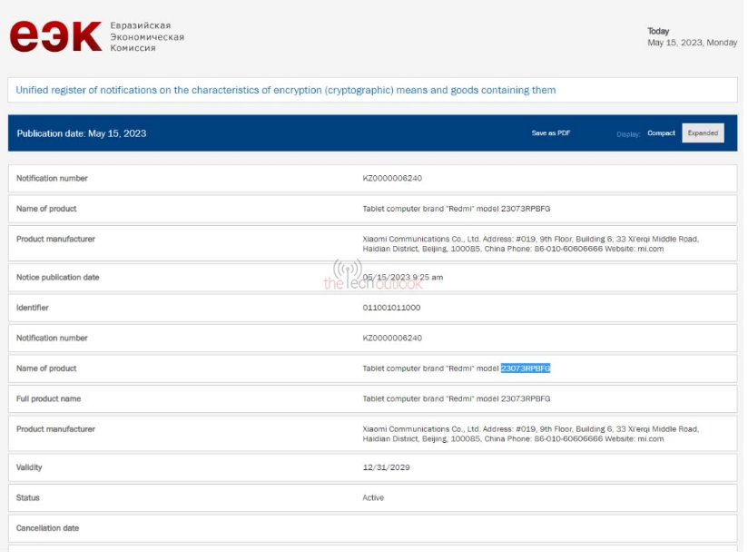Click the first Product manufacturer label
748x560 pixels.
[x=56, y=240]
